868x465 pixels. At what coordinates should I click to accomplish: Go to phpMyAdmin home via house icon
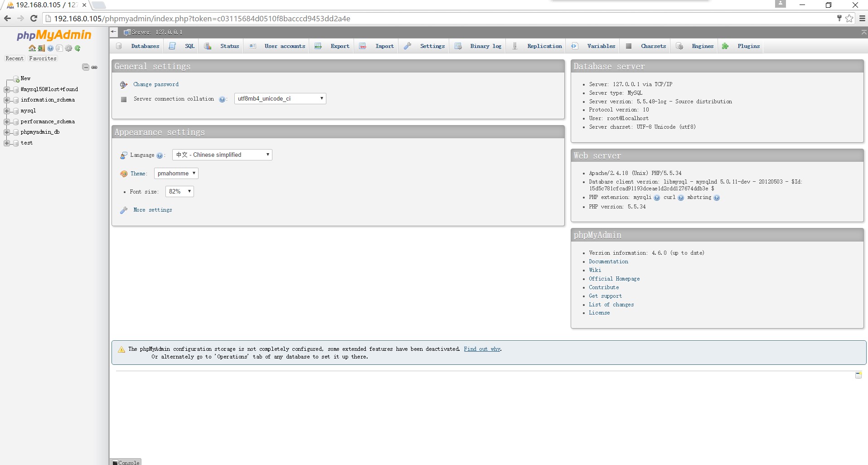(32, 48)
